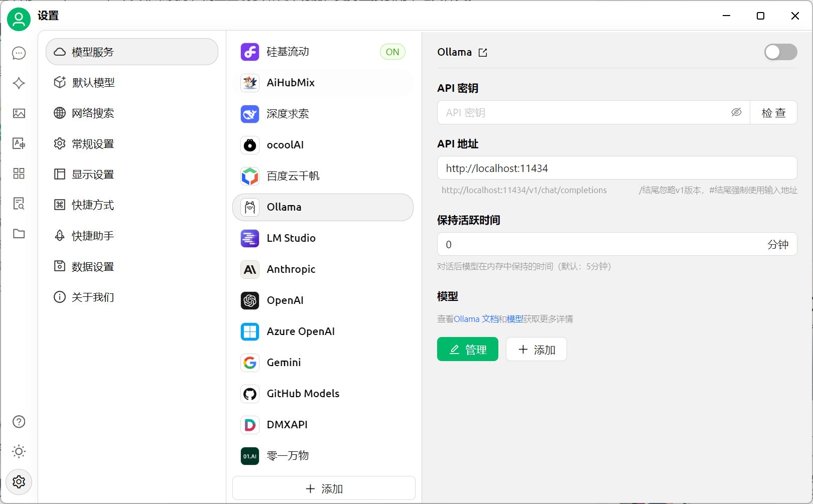Screen dimensions: 813x504
Task: Open the agents sparkle sidebar icon
Action: click(19, 83)
